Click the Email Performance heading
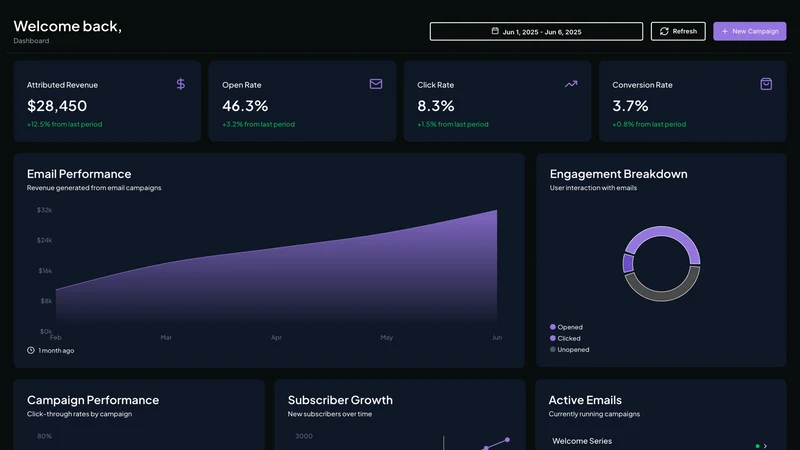The width and height of the screenshot is (800, 450). [x=79, y=174]
